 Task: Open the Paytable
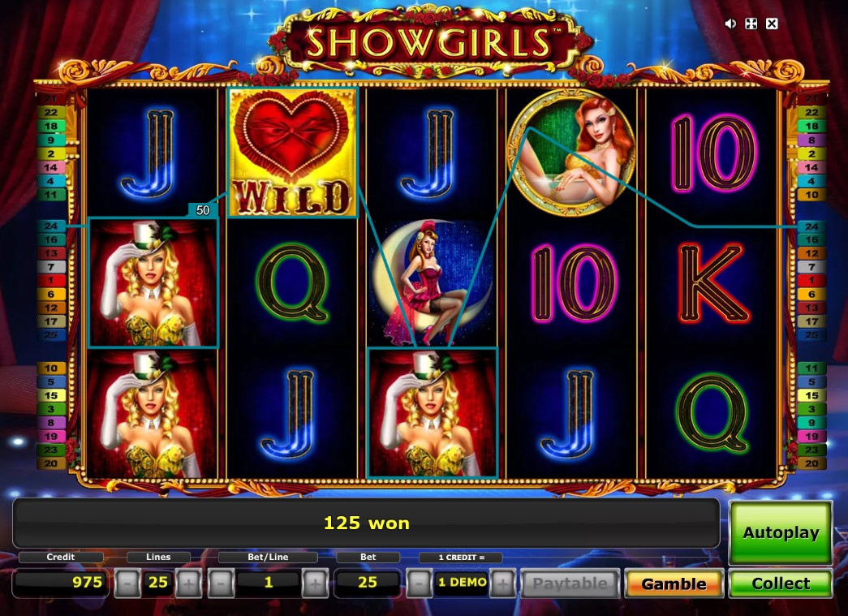point(570,584)
